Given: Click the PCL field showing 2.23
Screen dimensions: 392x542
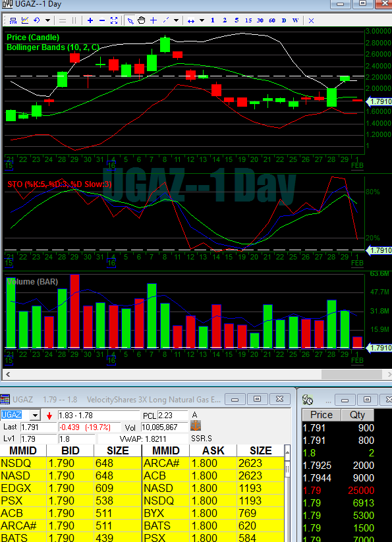Looking at the screenshot, I should pos(173,415).
